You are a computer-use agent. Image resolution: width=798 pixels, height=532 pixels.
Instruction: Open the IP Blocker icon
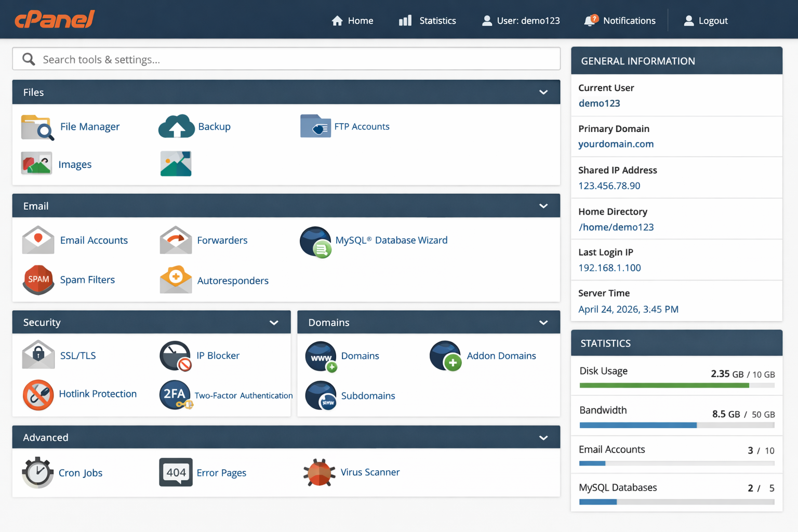pos(176,356)
